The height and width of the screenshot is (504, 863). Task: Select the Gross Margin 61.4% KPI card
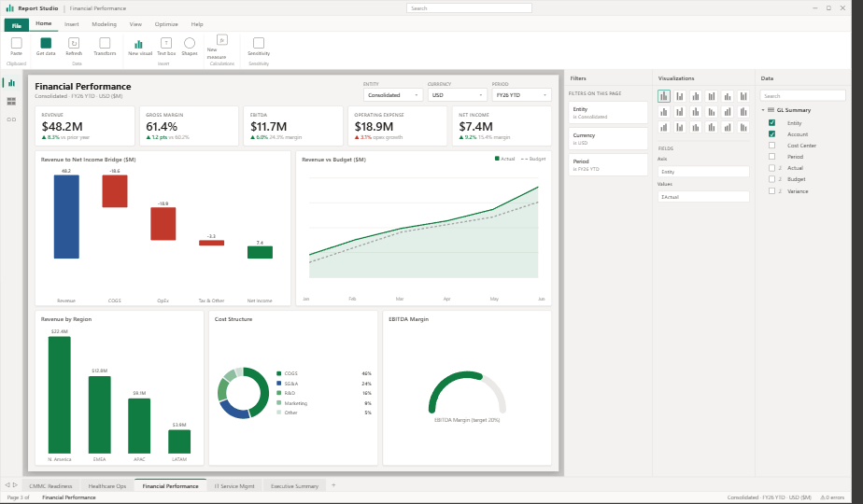tap(189, 126)
